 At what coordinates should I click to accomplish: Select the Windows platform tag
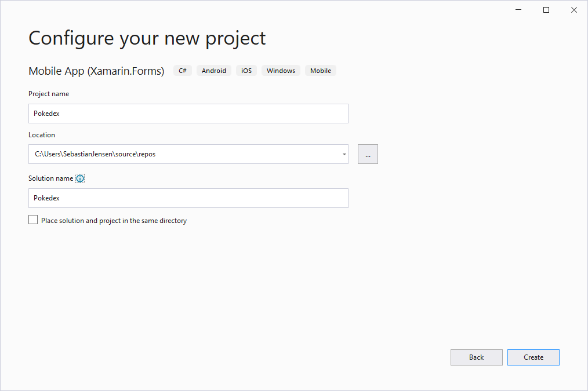tap(281, 71)
